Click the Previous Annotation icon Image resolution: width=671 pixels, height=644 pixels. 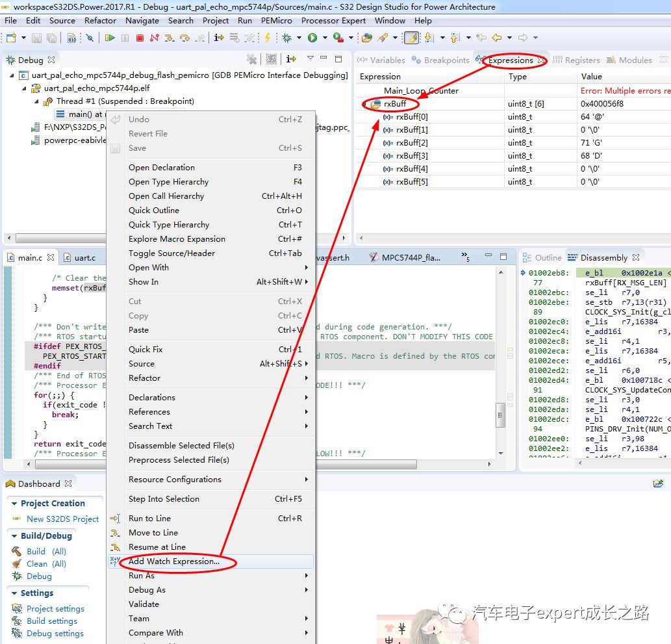point(455,38)
